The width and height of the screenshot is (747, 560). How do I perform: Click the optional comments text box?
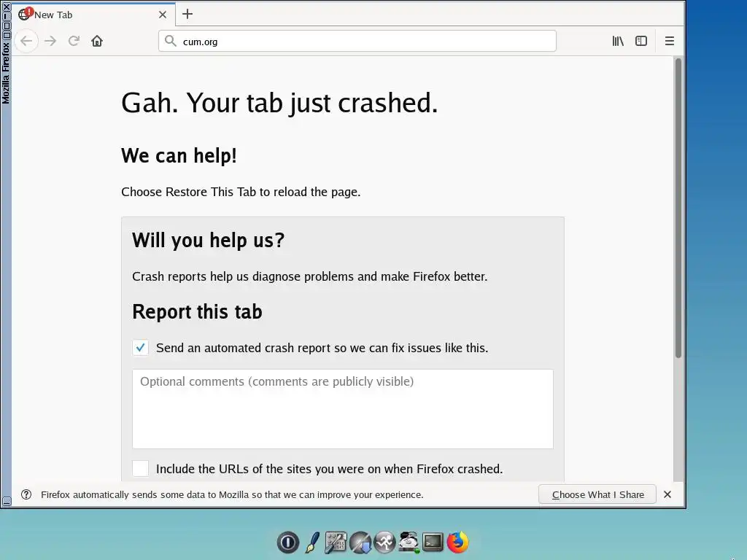343,409
